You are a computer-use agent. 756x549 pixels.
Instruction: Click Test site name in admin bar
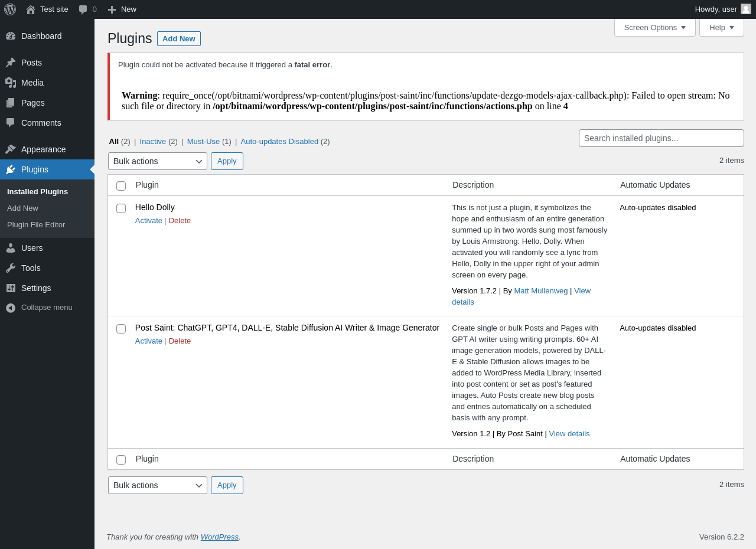[x=54, y=9]
